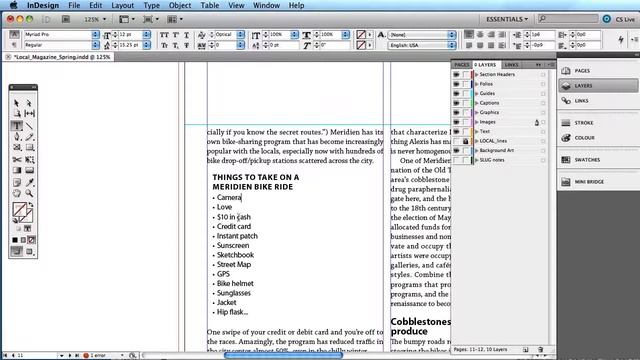The width and height of the screenshot is (640, 360).
Task: Expand the Background Art layer
Action: (x=476, y=151)
